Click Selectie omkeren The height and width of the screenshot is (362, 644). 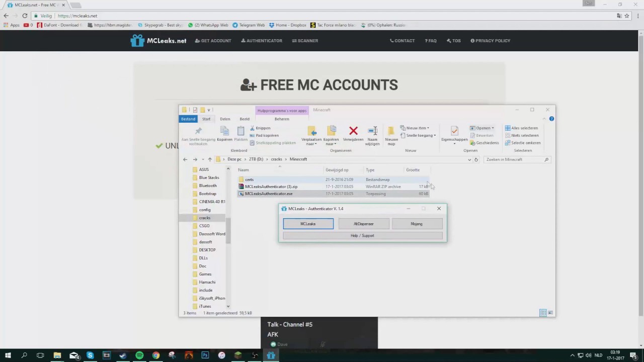point(523,143)
